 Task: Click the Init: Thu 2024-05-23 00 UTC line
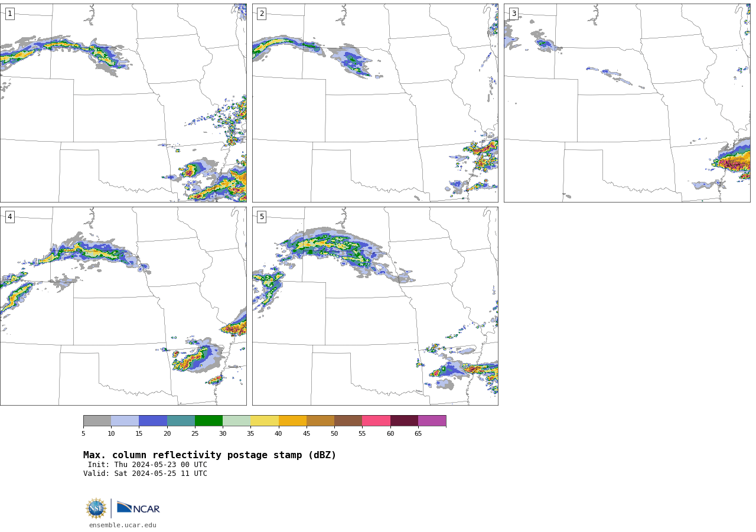pos(147,465)
